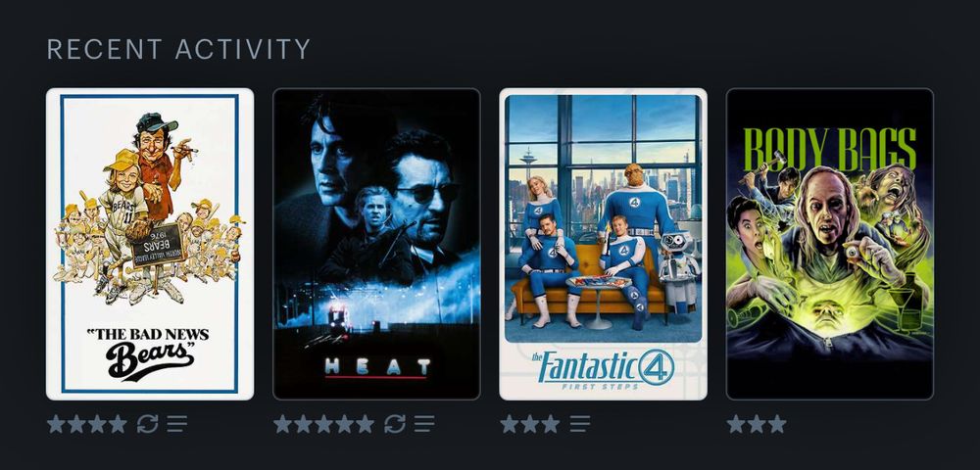This screenshot has width=980, height=470.
Task: Open the Body Bags poster
Action: click(830, 244)
